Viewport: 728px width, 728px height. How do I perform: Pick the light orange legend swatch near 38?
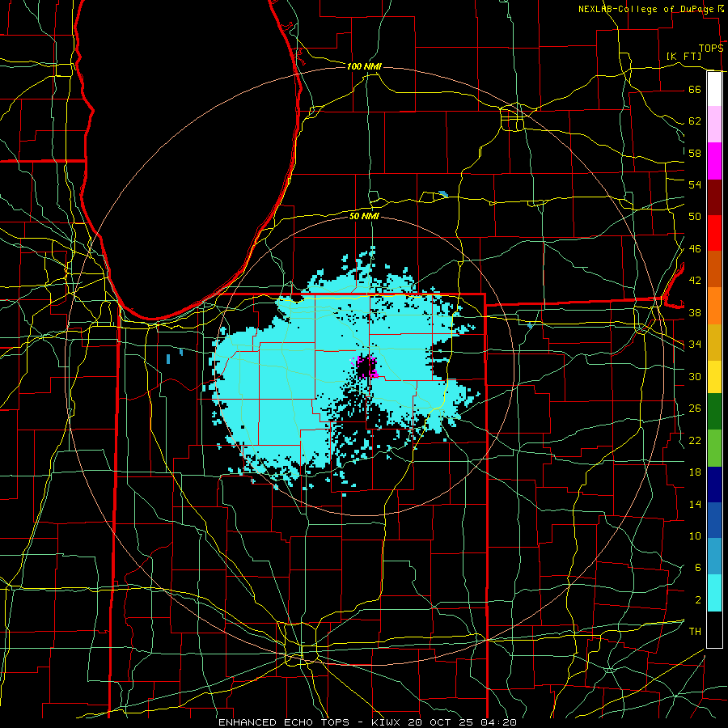click(x=714, y=306)
